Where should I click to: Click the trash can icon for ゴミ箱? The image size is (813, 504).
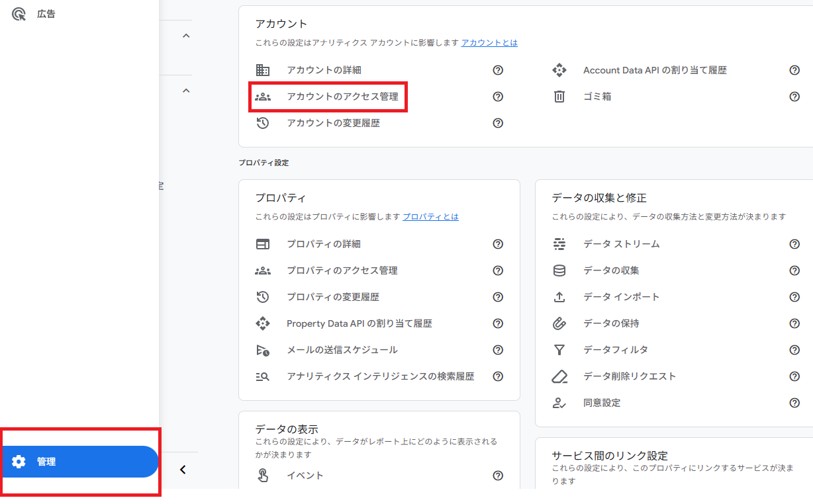(559, 97)
